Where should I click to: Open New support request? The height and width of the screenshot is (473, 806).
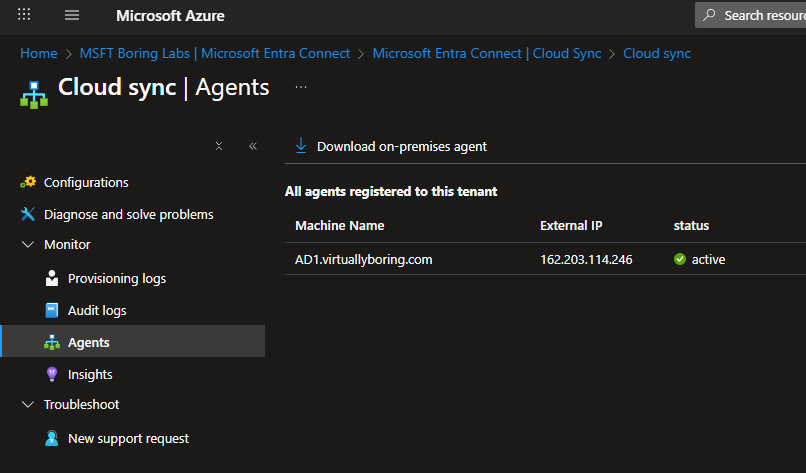click(129, 439)
